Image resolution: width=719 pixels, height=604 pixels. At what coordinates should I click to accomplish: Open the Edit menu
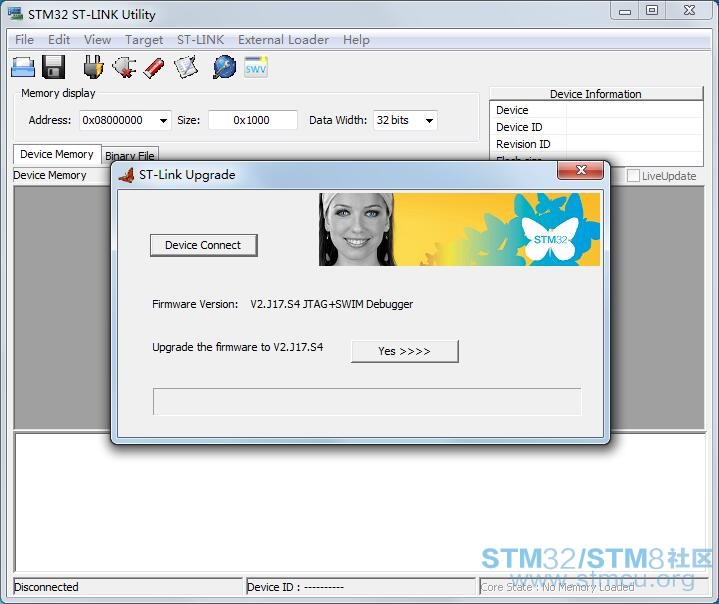pyautogui.click(x=59, y=40)
